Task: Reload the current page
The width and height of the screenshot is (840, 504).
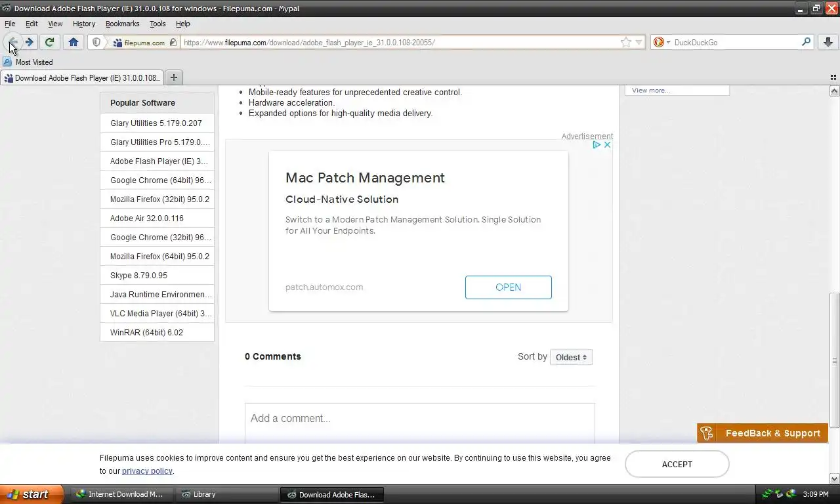Action: 49,42
